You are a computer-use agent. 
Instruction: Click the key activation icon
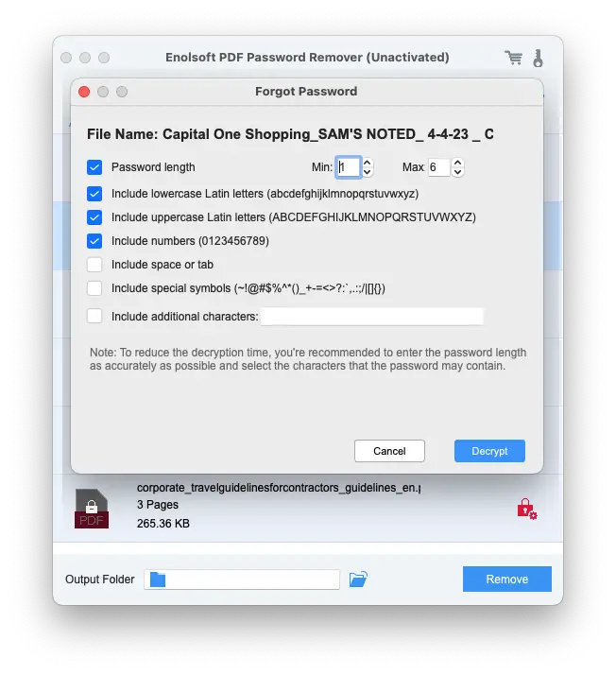pyautogui.click(x=538, y=59)
